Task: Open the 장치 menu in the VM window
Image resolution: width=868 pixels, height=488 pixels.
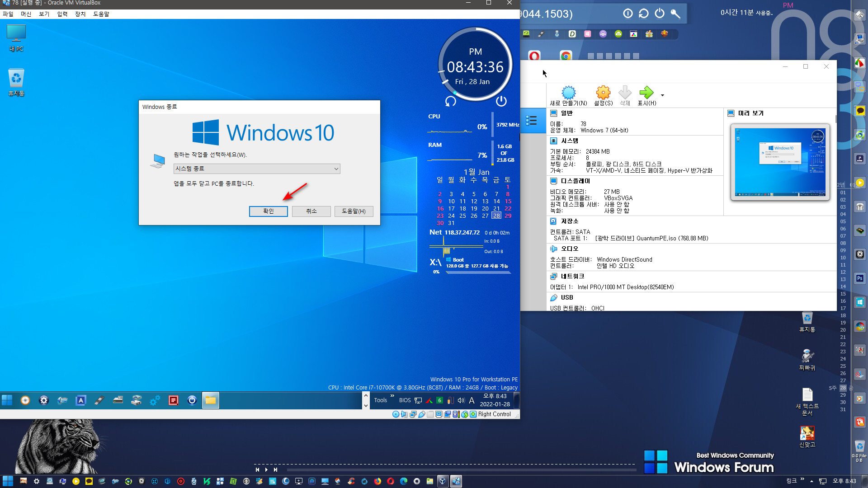Action: tap(80, 14)
